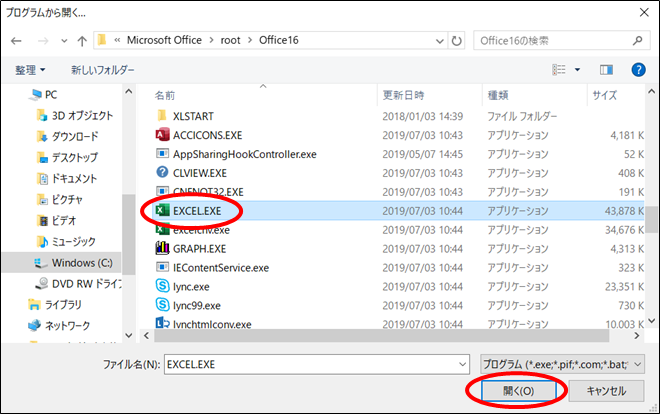
Task: Change the view layout icon
Action: [559, 69]
